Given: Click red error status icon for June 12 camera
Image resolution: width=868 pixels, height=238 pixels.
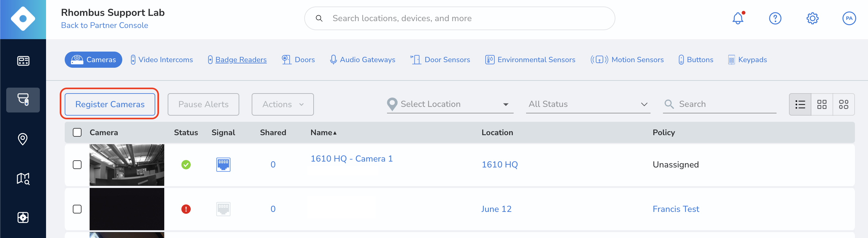Looking at the screenshot, I should click(186, 209).
